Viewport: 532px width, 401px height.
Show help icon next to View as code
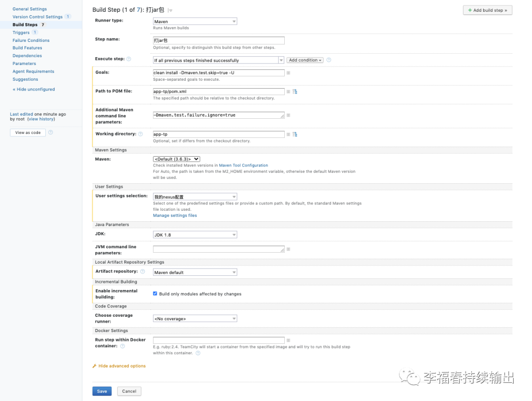(x=51, y=133)
